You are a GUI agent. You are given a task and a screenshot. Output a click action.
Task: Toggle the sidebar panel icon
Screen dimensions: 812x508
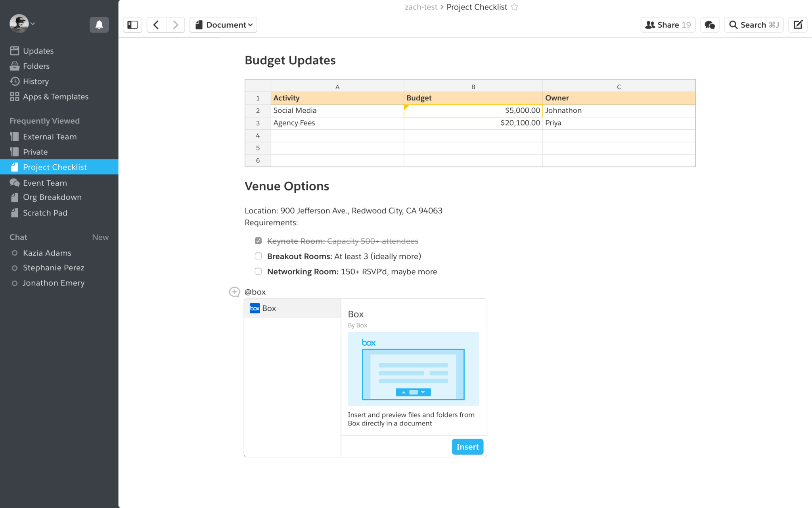132,25
